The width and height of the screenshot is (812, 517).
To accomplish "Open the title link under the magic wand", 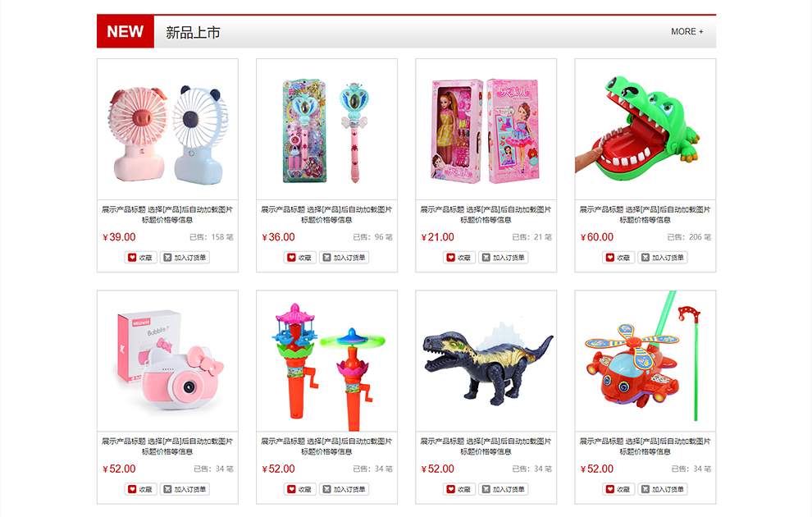I will pos(326,214).
